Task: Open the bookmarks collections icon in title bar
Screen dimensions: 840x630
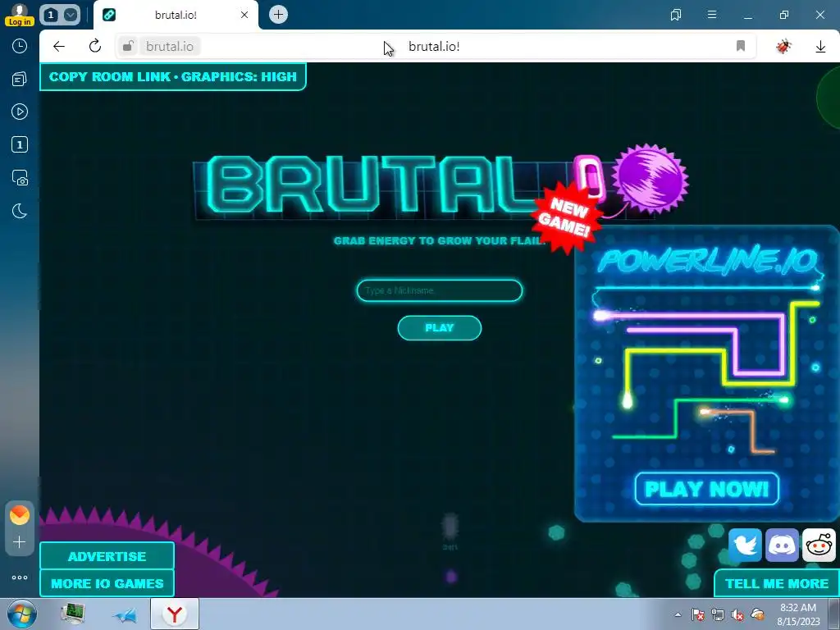Action: 676,15
